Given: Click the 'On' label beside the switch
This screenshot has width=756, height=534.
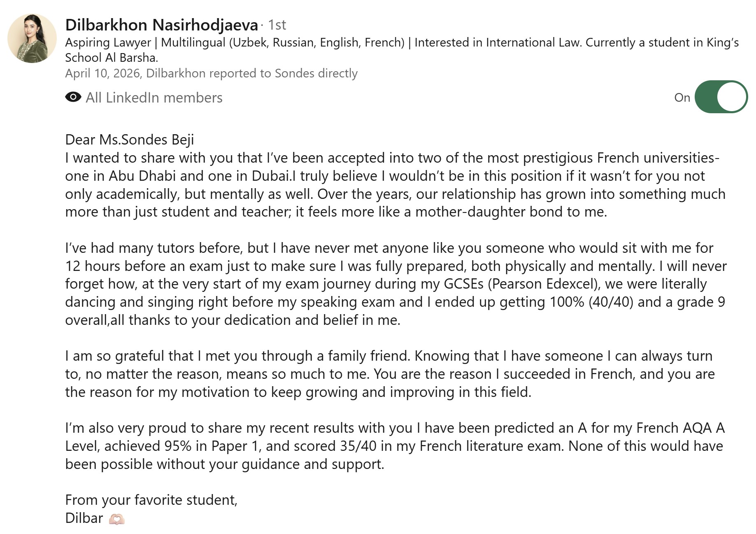Looking at the screenshot, I should [682, 98].
